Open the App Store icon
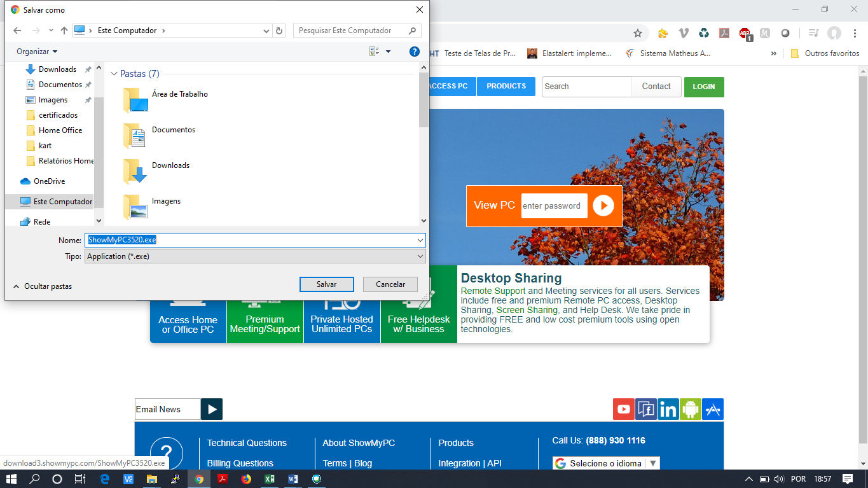 [713, 409]
